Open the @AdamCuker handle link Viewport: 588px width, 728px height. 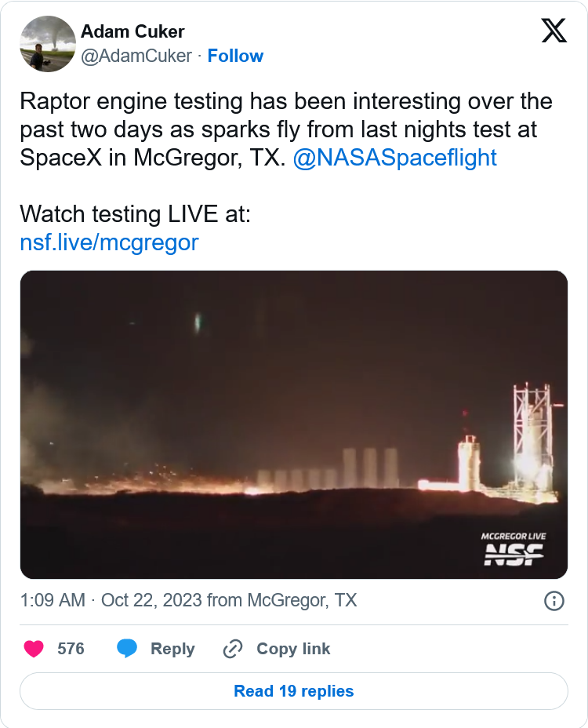136,56
